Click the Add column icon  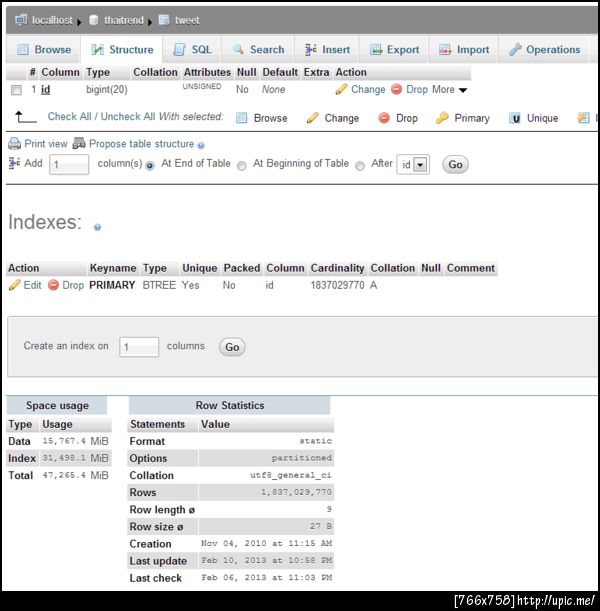14,163
